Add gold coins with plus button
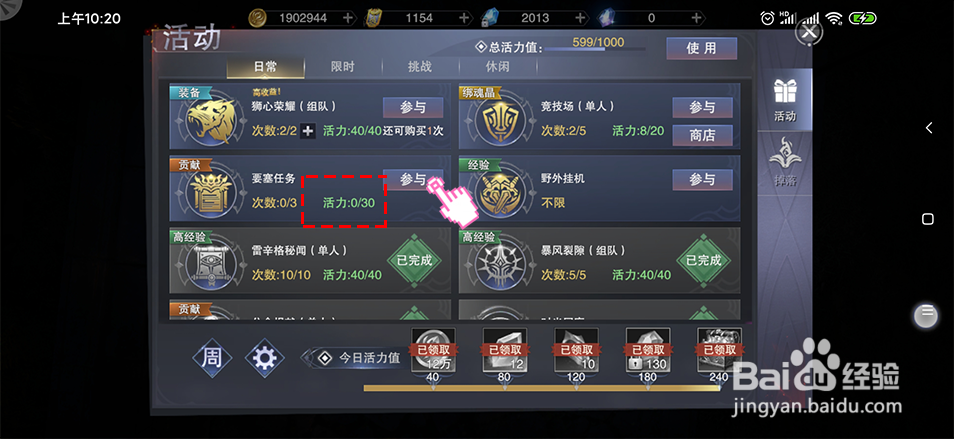Image resolution: width=954 pixels, height=439 pixels. tap(348, 18)
